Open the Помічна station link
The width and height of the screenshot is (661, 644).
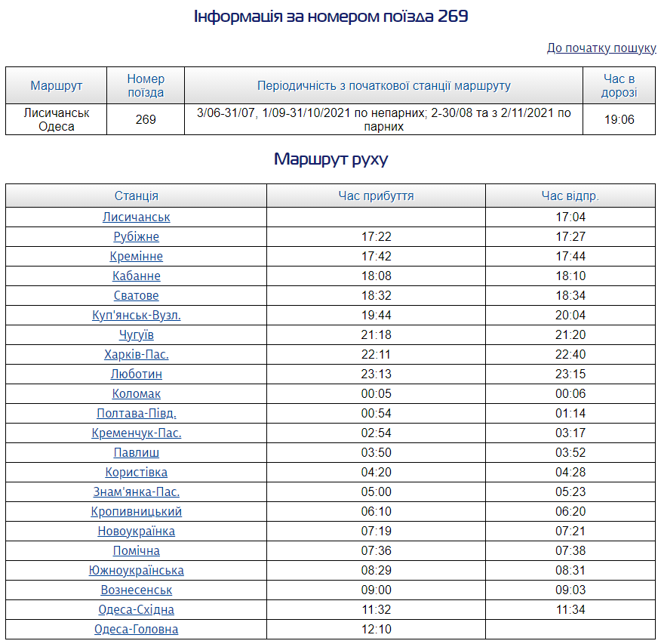[137, 551]
